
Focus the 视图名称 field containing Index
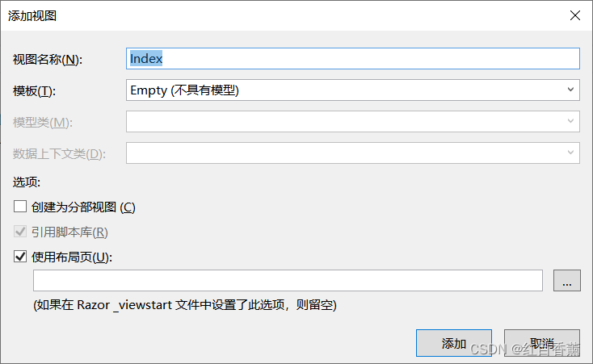point(353,59)
